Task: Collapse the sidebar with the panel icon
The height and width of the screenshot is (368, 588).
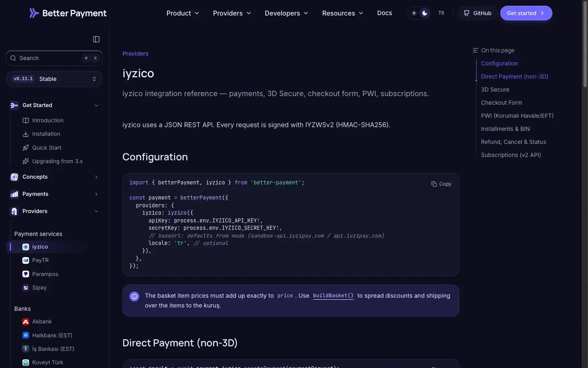Action: pyautogui.click(x=96, y=39)
